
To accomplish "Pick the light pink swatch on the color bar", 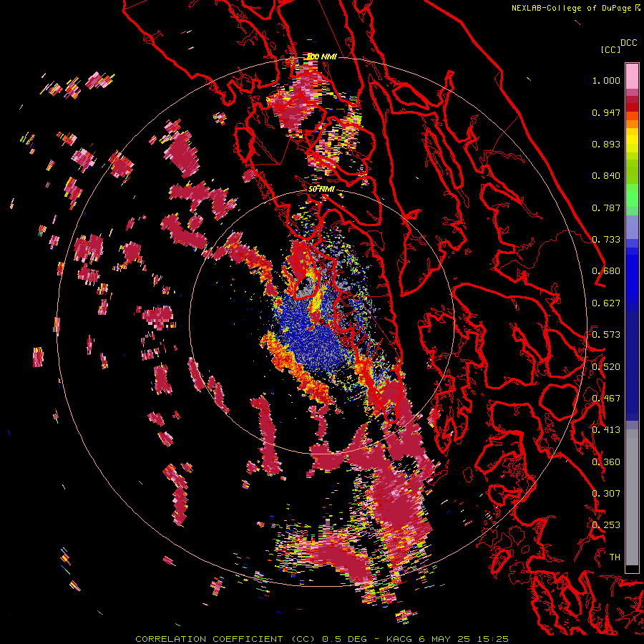I will [x=632, y=76].
